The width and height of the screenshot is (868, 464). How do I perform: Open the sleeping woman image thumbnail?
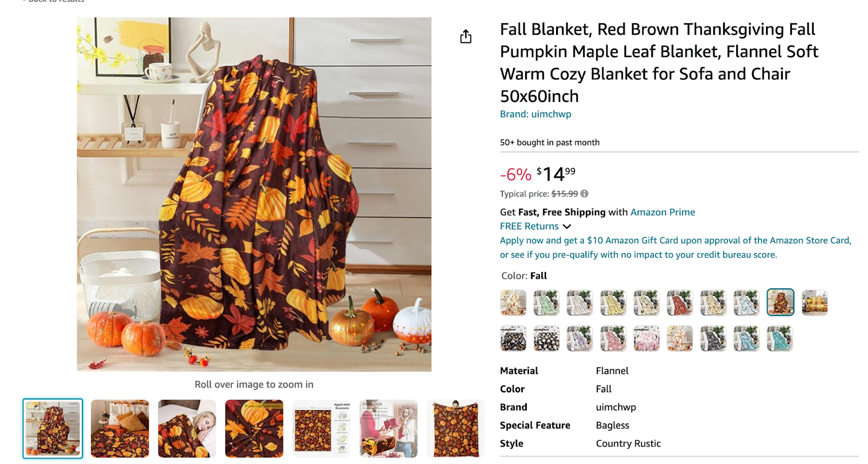point(187,428)
